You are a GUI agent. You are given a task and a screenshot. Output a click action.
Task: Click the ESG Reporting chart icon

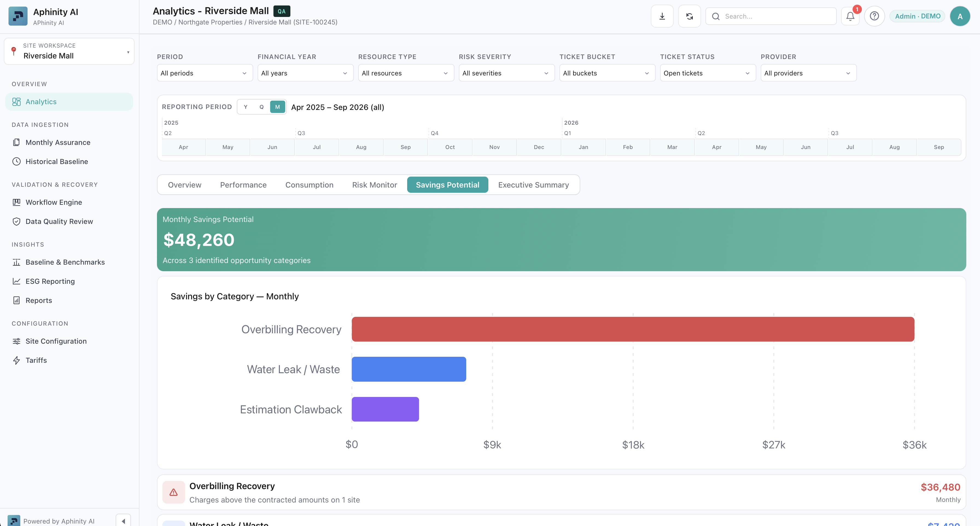coord(16,281)
